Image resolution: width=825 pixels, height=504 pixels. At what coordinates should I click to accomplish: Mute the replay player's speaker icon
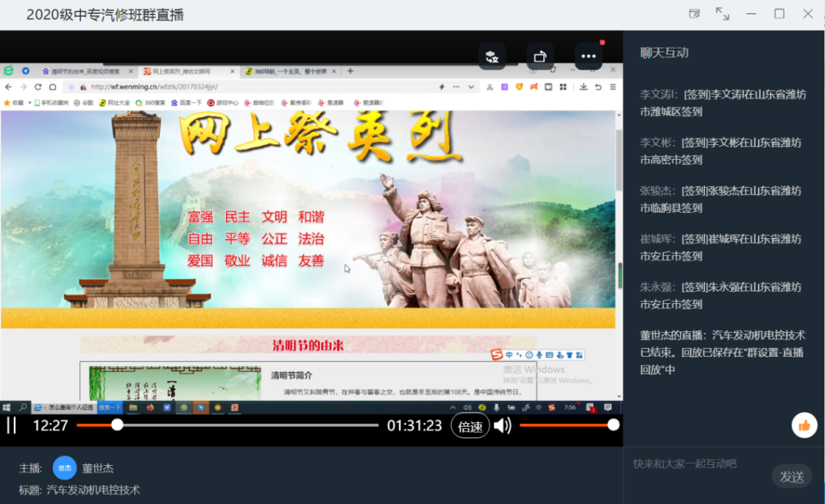click(x=503, y=425)
